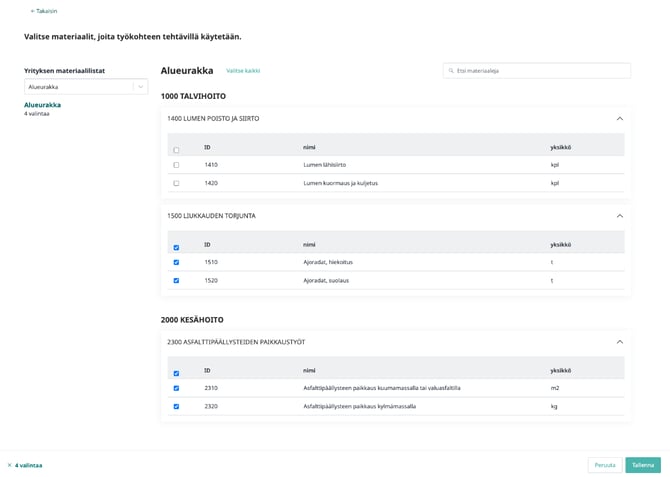Click the back arrow Takaisin link
This screenshot has width=670, height=477.
43,11
